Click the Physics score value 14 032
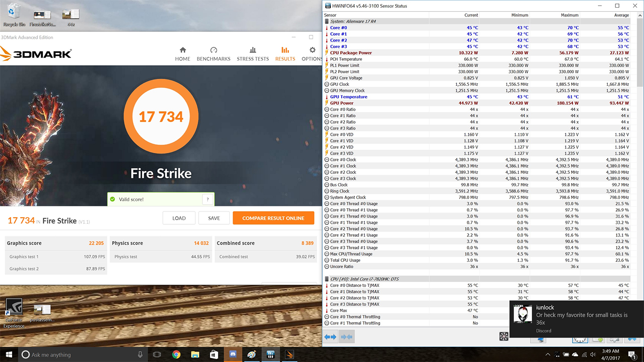Screen dimensions: 644x362 tap(201, 243)
